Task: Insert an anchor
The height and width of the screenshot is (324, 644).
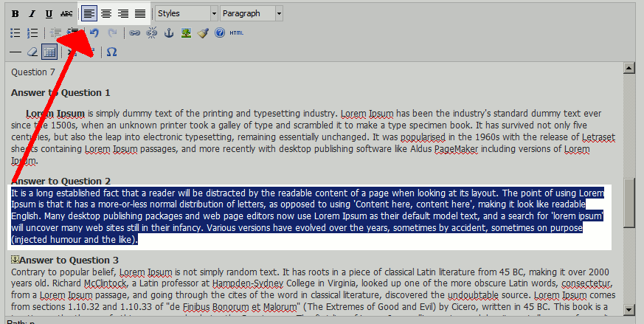Action: (x=168, y=33)
